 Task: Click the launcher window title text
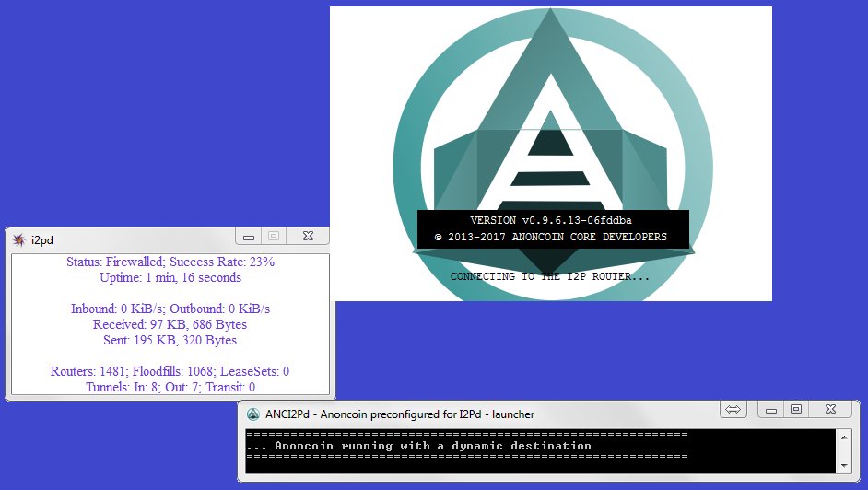click(400, 414)
